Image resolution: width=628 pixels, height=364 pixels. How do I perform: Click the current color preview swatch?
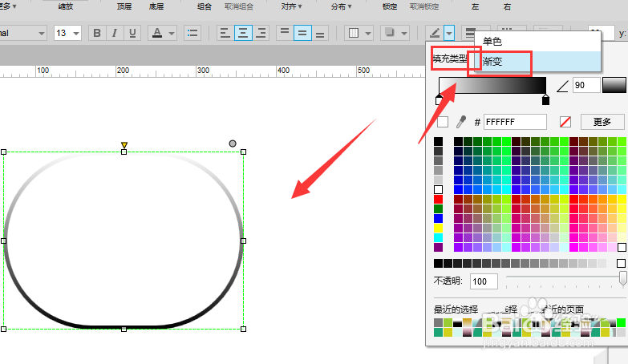443,122
